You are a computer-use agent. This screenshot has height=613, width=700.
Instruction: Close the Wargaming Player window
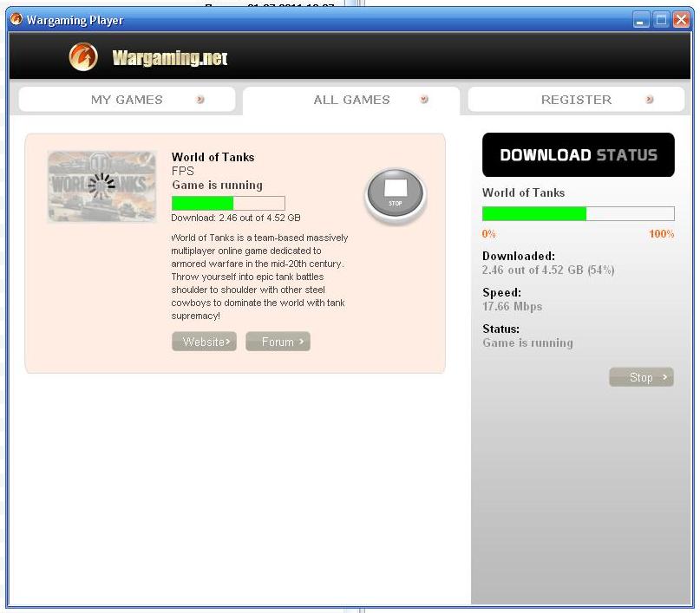coord(681,20)
